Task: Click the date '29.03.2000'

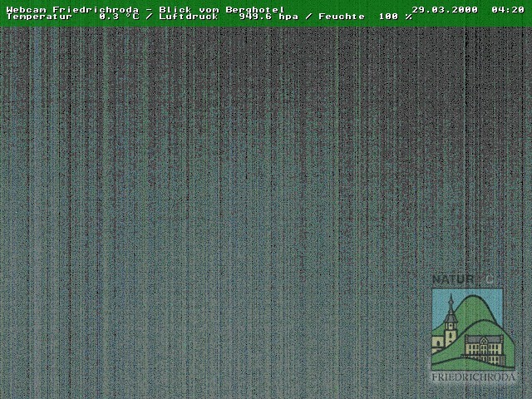Action: (x=445, y=9)
